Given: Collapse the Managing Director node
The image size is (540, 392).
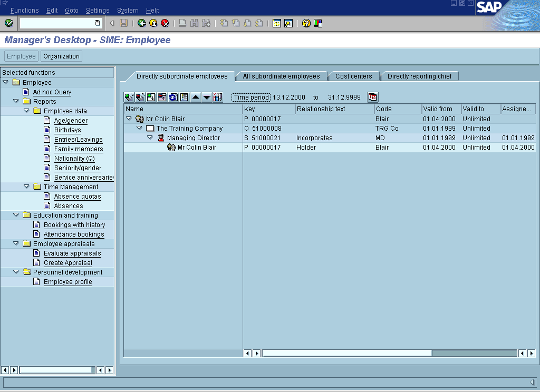Looking at the screenshot, I should 150,138.
